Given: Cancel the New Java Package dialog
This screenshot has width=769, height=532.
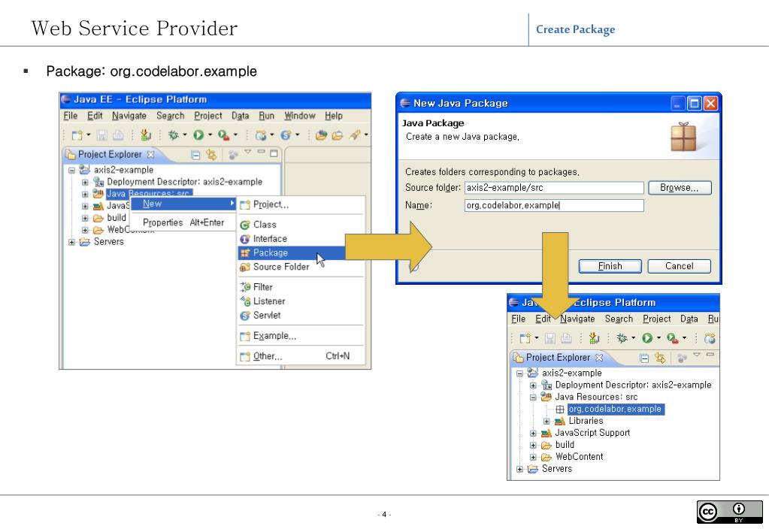Looking at the screenshot, I should (679, 266).
